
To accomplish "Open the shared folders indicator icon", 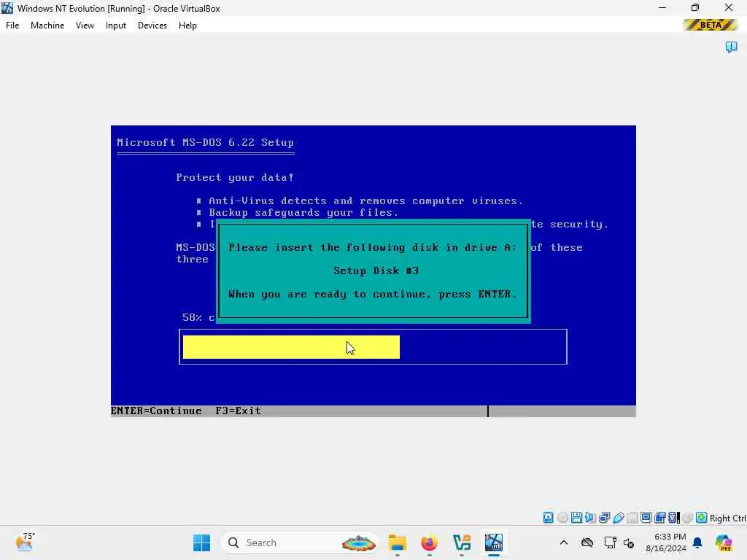I will coord(632,518).
